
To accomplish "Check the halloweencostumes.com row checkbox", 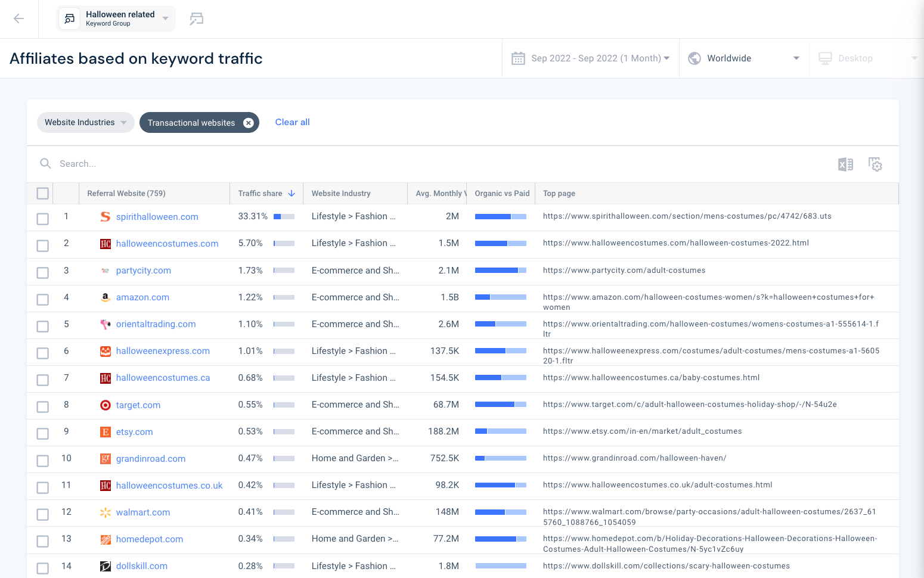I will pos(42,246).
